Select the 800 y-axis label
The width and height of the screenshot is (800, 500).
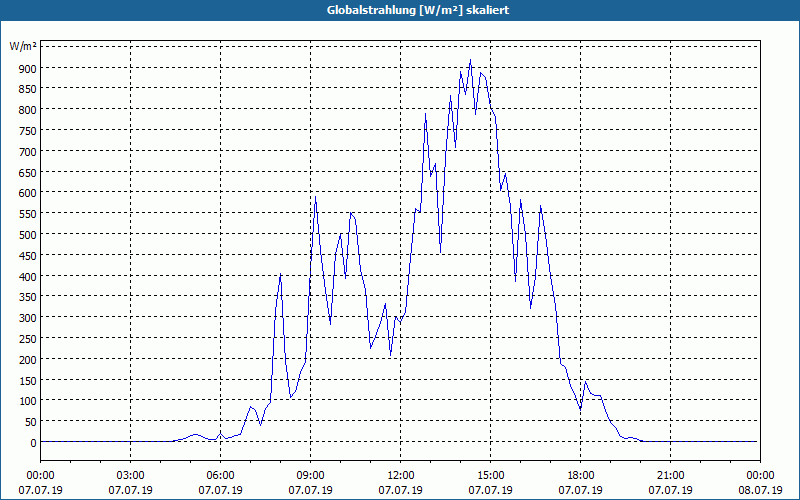pyautogui.click(x=28, y=110)
